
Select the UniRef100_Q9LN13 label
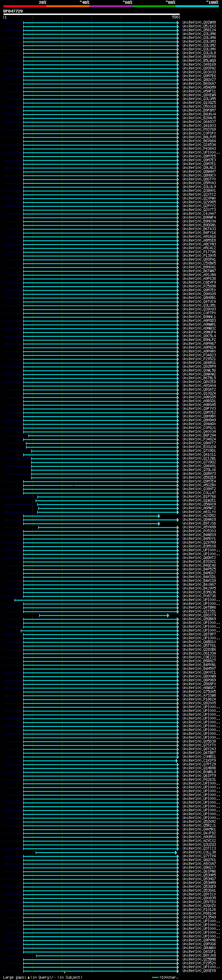[199, 168]
